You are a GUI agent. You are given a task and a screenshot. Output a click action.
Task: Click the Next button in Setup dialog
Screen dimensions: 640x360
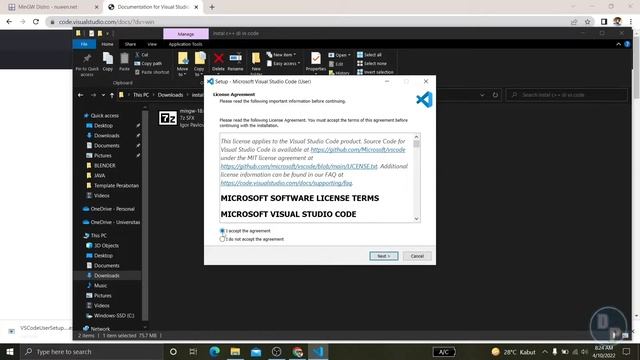pos(383,256)
